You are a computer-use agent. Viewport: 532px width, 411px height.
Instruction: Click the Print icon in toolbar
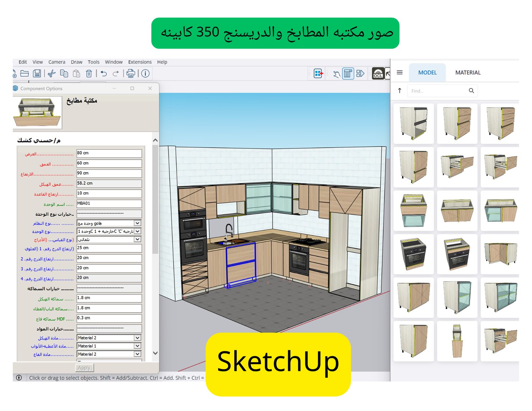coord(131,73)
